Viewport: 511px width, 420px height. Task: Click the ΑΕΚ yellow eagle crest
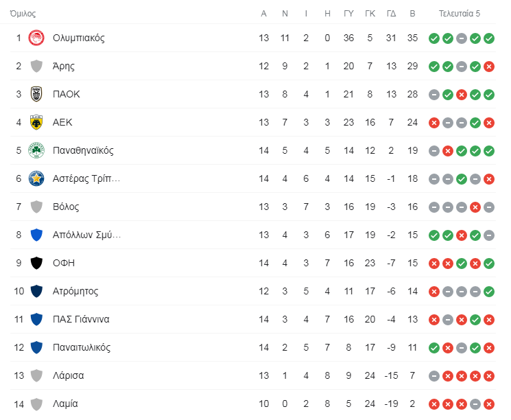pyautogui.click(x=36, y=122)
